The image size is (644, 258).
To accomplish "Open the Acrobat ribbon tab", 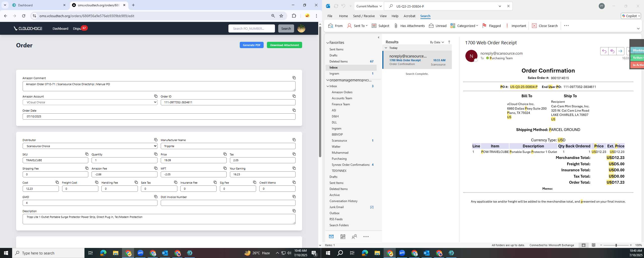I will [x=409, y=16].
